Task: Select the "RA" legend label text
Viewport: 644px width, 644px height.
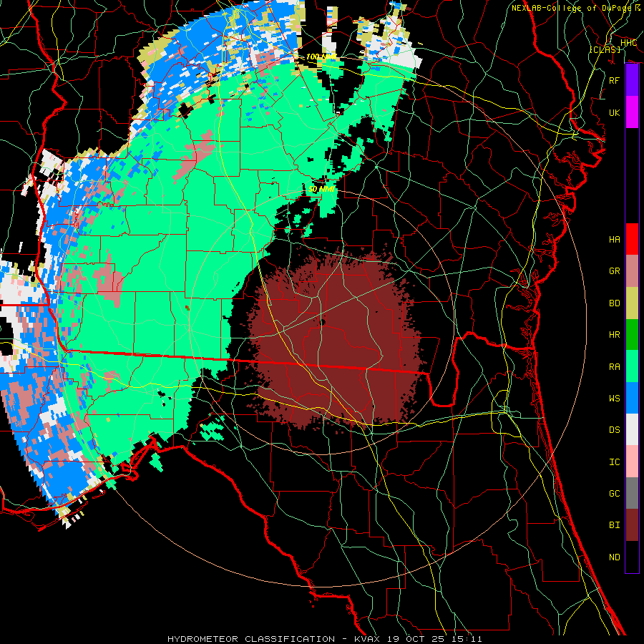Action: (614, 367)
